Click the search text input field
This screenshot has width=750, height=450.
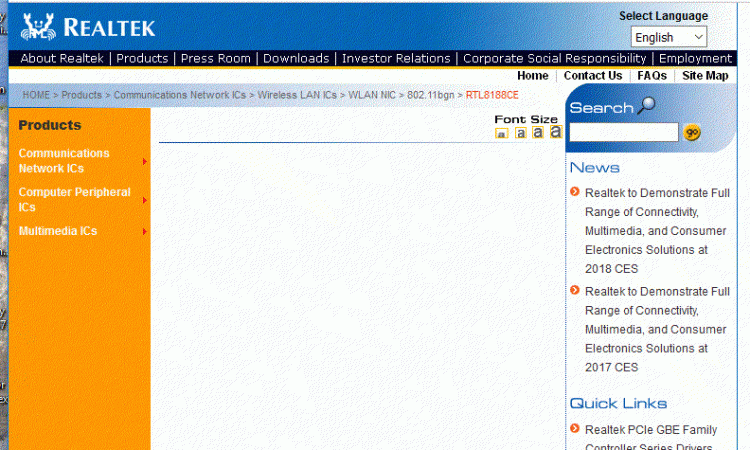point(624,132)
